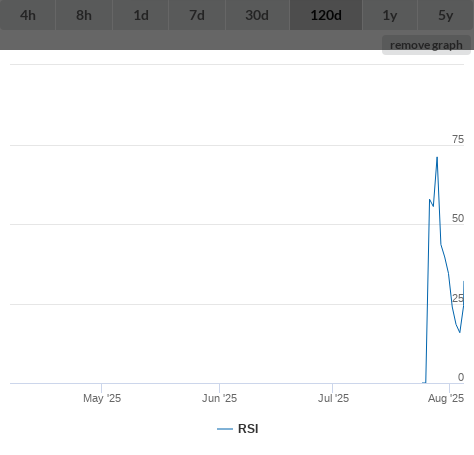Click the RSI line's lowest recent dip
Screen dimensions: 474x455
pyautogui.click(x=460, y=332)
